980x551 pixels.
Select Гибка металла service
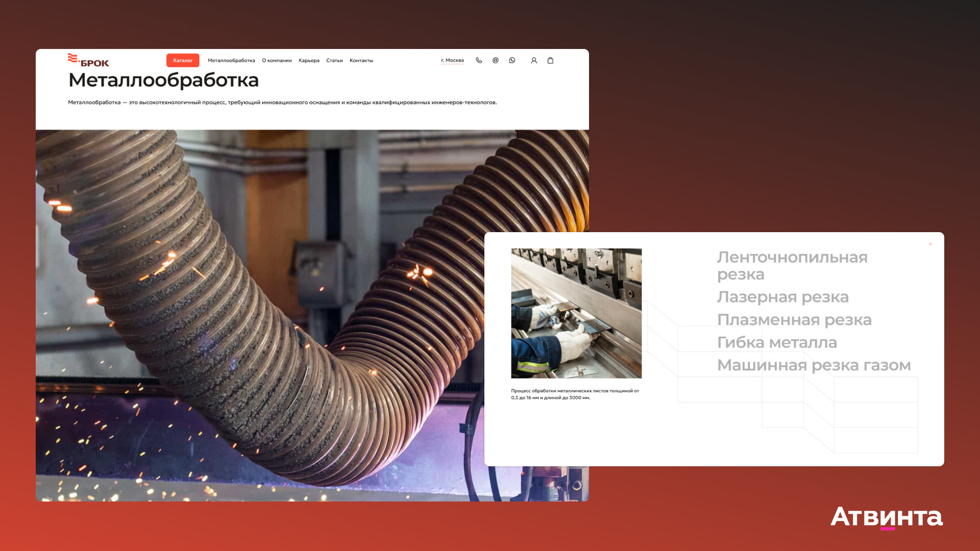click(777, 342)
